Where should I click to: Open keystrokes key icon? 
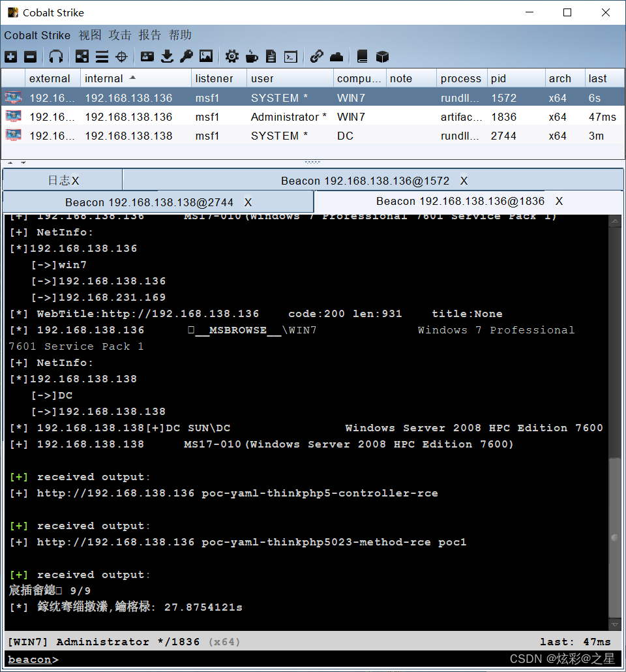tap(186, 57)
